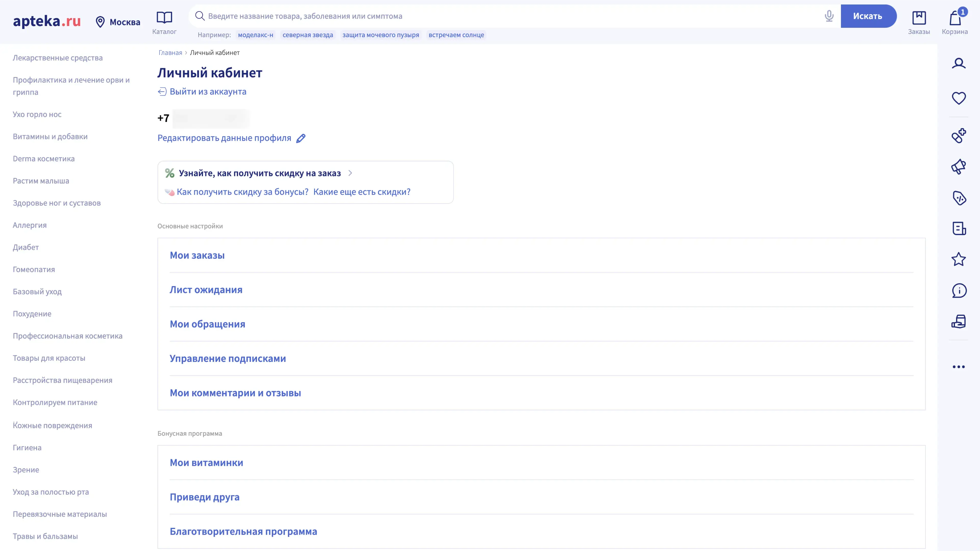Click the Главная breadcrumb link
This screenshot has width=980, height=551.
click(170, 53)
